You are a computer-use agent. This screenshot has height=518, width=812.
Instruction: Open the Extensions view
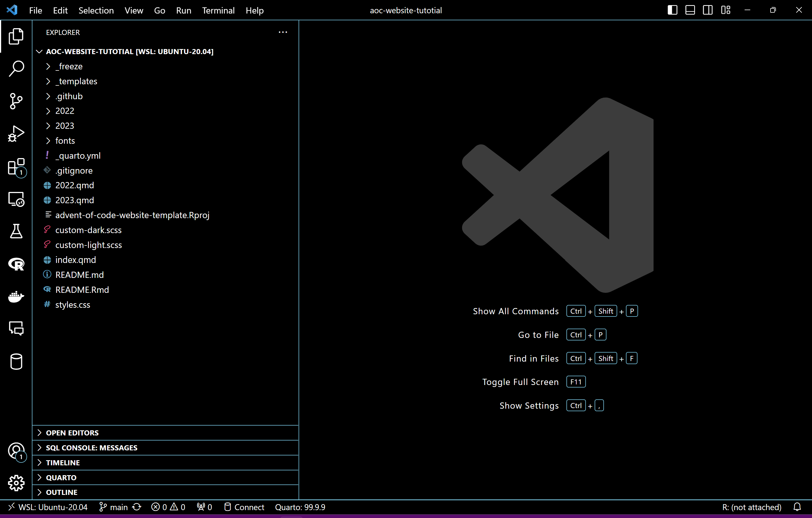coord(16,167)
